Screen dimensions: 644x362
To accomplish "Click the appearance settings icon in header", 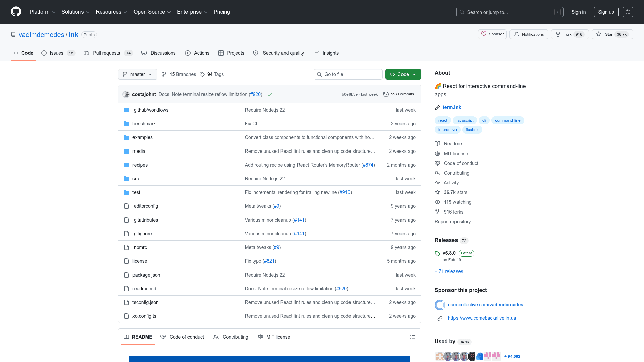I will tap(628, 12).
